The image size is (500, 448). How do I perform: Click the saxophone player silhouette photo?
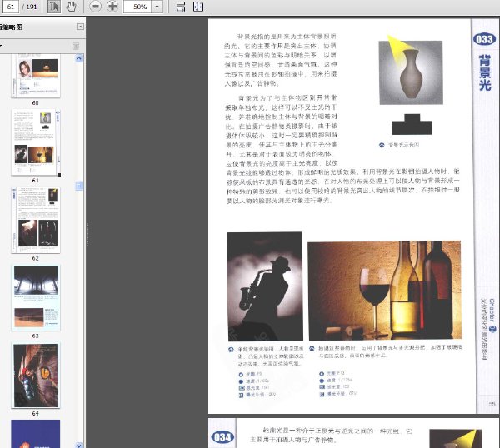tap(265, 286)
